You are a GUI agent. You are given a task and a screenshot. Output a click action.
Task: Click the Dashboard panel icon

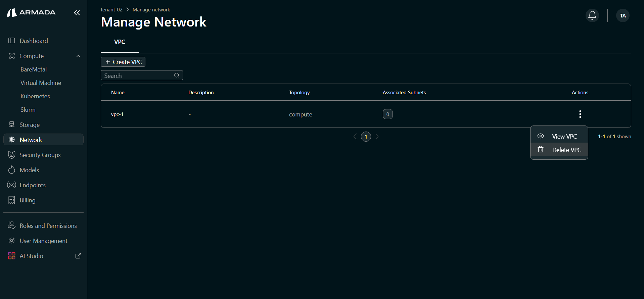(12, 41)
